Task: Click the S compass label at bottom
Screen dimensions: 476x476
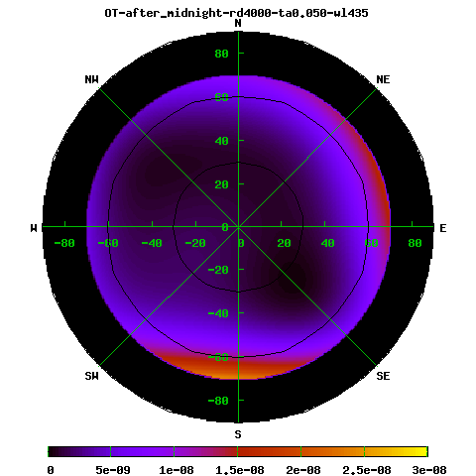Action: 238,434
